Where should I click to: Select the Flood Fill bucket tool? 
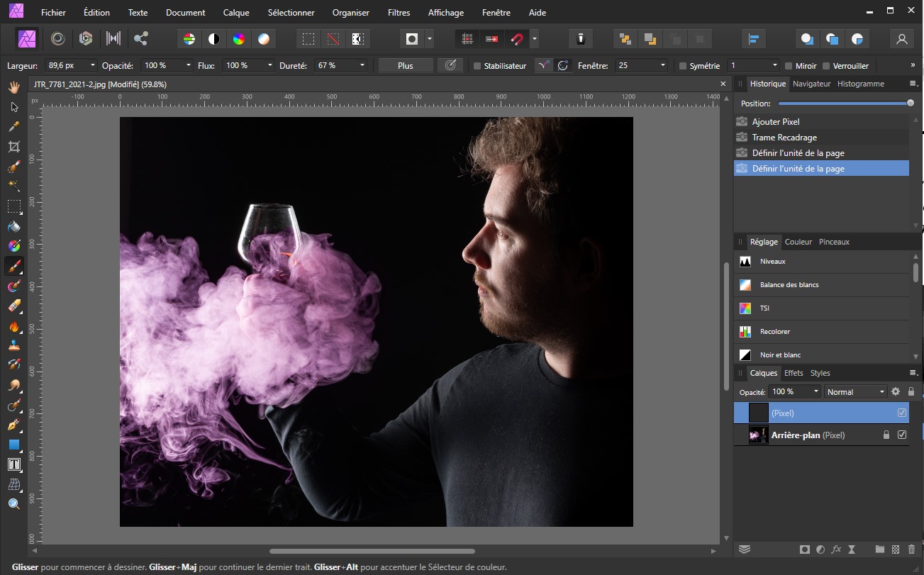pos(13,227)
